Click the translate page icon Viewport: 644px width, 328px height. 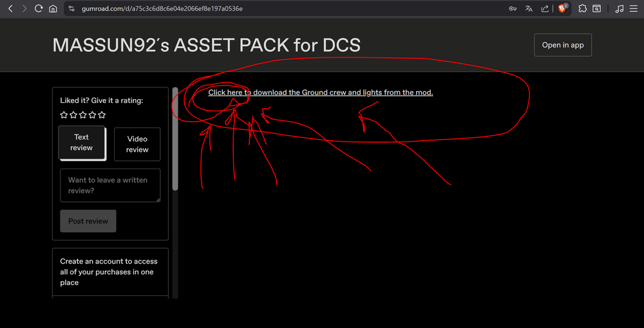pyautogui.click(x=529, y=8)
